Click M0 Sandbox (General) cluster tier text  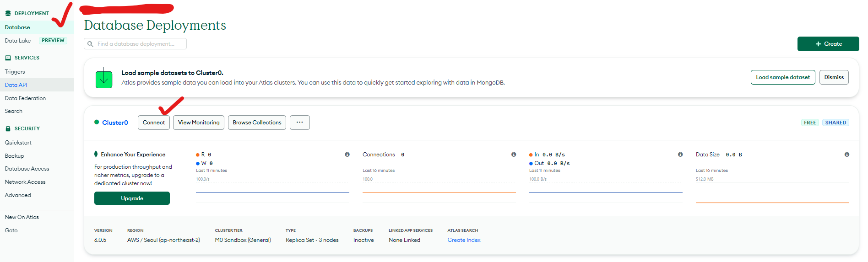tap(243, 240)
